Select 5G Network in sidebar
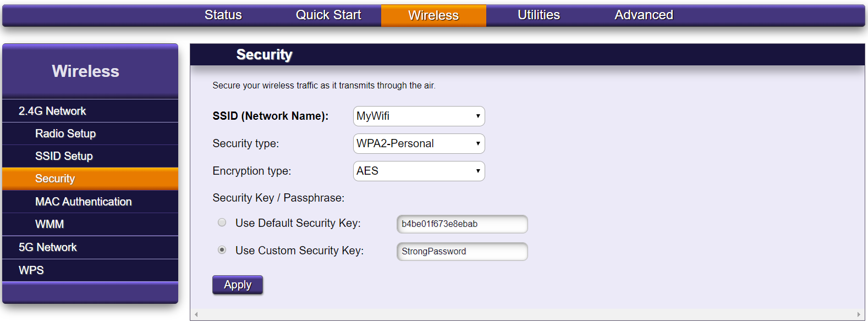The height and width of the screenshot is (323, 868). (48, 247)
